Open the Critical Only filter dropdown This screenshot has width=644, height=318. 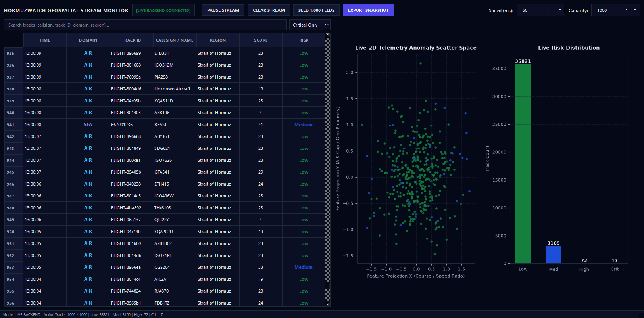pyautogui.click(x=310, y=25)
